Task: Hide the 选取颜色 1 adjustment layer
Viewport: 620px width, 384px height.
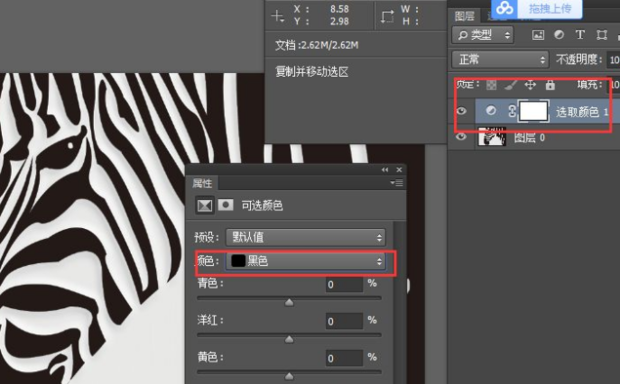Action: pos(461,111)
